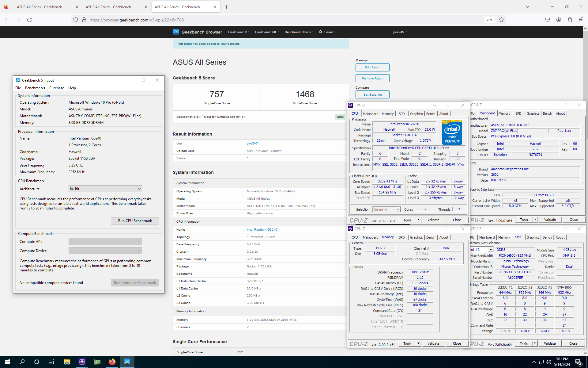
Task: Open Windows taskbar search
Action: point(22,362)
